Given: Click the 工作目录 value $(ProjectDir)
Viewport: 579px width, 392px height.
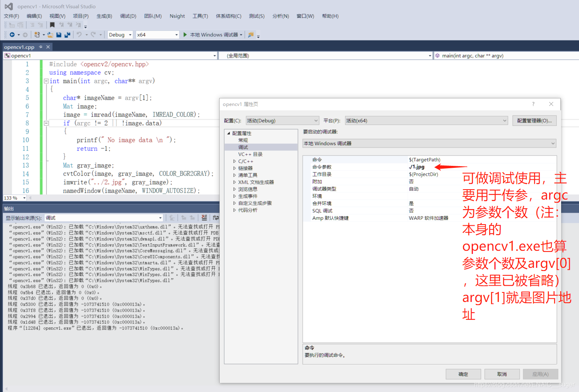Looking at the screenshot, I should click(424, 174).
